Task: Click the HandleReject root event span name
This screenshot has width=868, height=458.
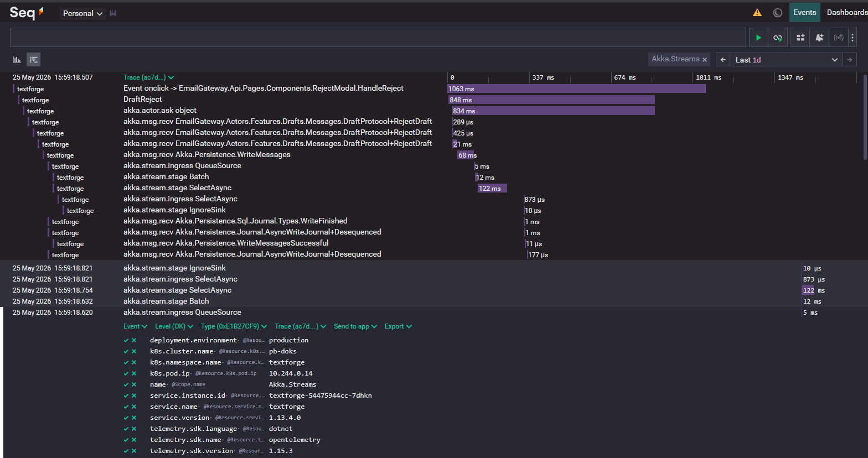Action: coord(263,89)
